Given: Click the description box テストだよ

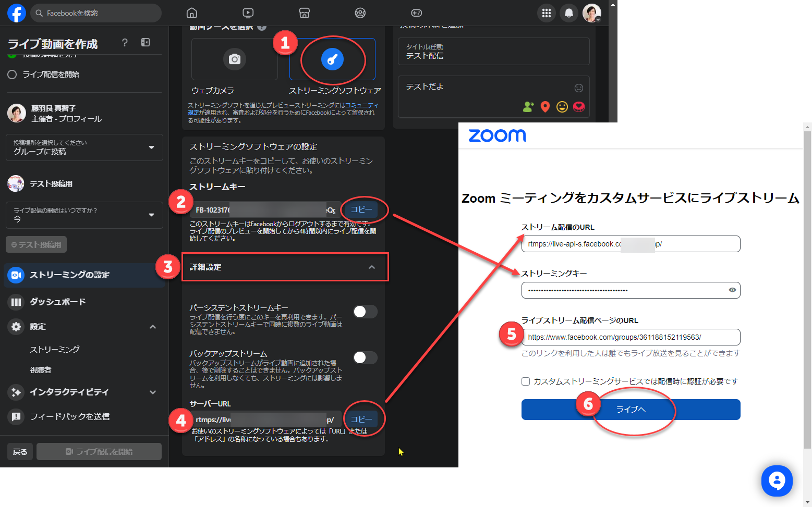Looking at the screenshot, I should tap(494, 97).
